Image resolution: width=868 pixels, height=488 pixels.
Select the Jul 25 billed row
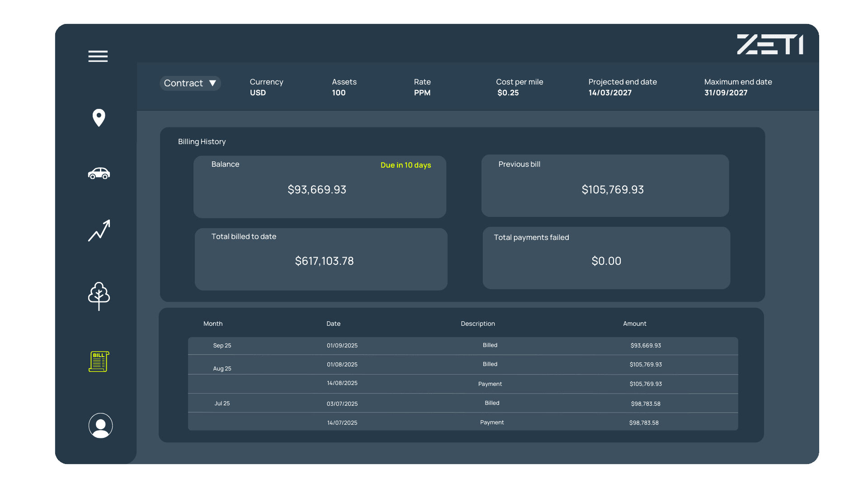click(462, 403)
